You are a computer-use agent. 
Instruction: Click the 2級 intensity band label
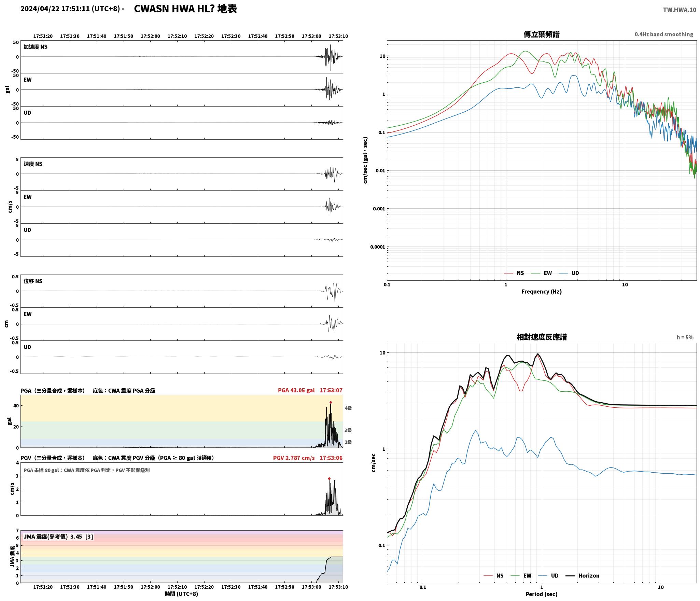(348, 442)
